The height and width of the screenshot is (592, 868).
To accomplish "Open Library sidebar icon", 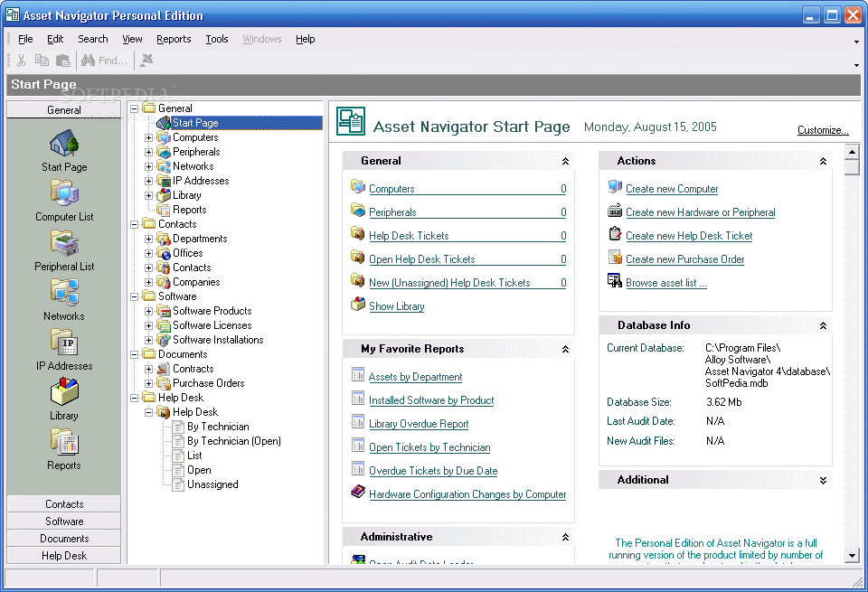I will (x=64, y=391).
